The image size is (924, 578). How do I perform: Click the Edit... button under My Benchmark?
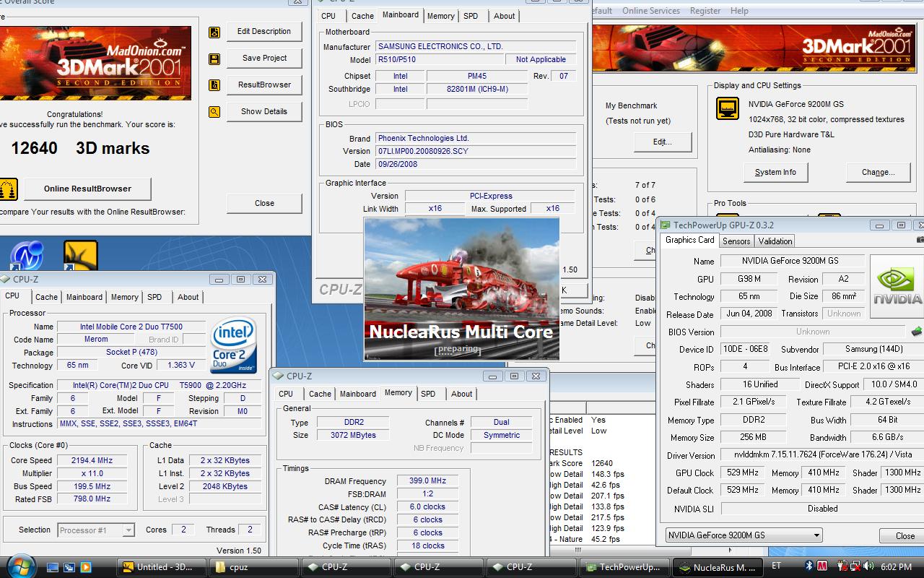662,142
